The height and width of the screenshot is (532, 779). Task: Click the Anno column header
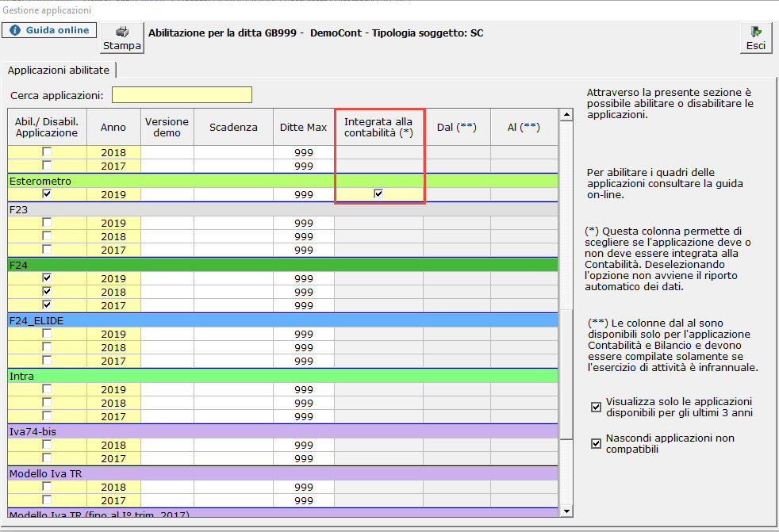tap(113, 127)
